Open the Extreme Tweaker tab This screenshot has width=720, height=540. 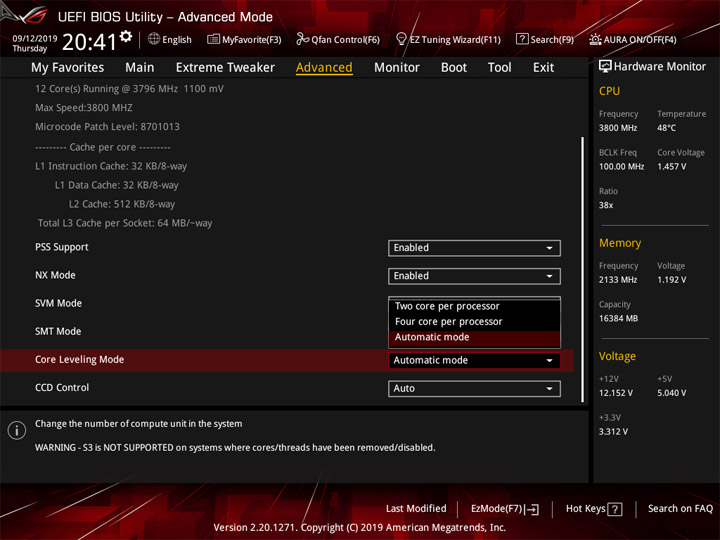coord(225,68)
